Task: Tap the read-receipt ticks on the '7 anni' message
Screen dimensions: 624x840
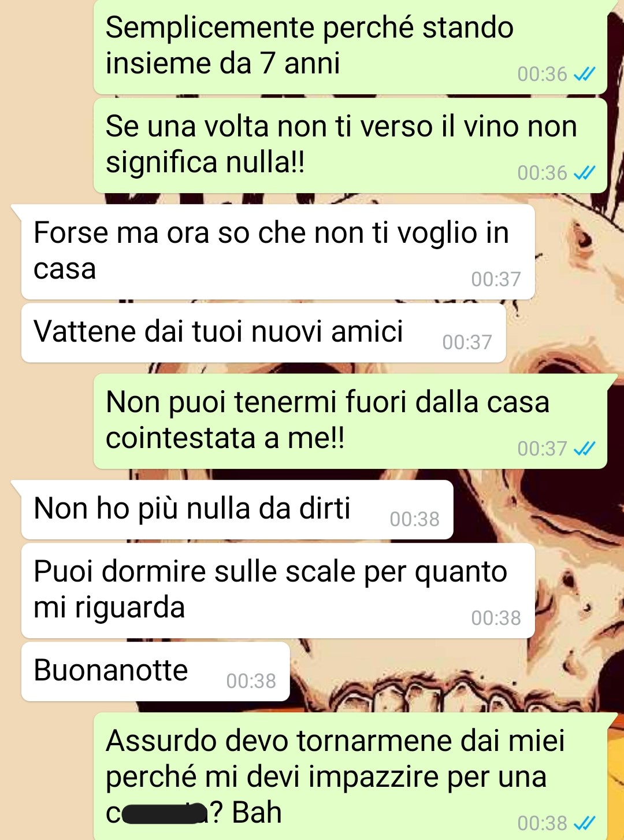Action: point(584,74)
